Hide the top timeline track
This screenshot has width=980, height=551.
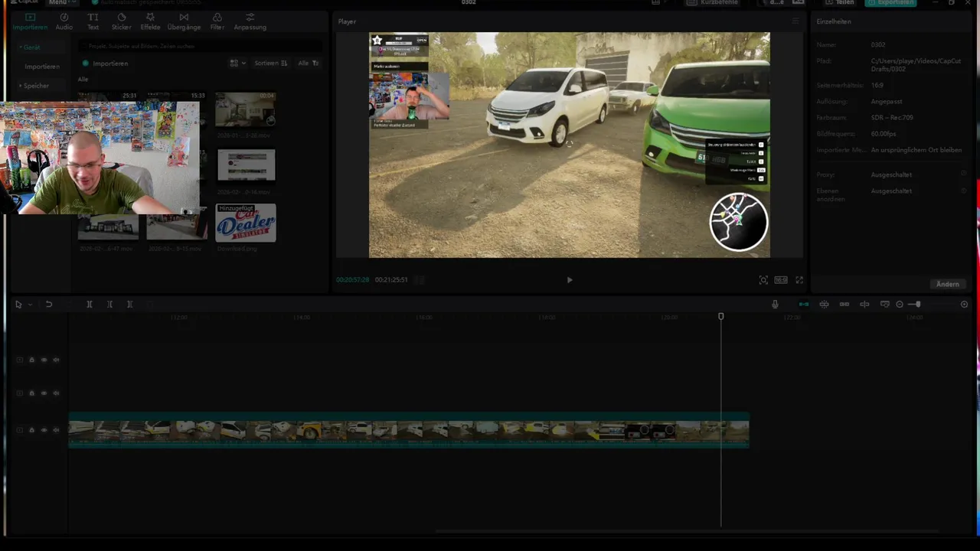pos(44,360)
